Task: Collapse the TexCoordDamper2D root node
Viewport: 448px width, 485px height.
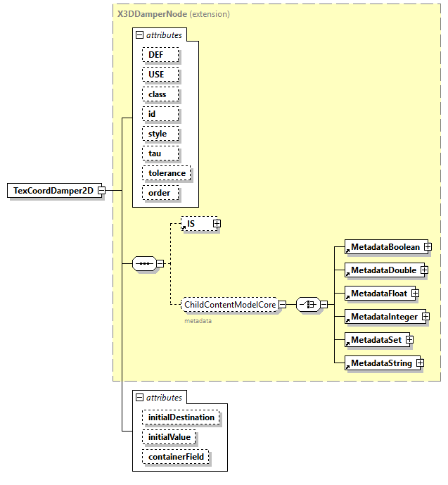Action: coord(101,191)
